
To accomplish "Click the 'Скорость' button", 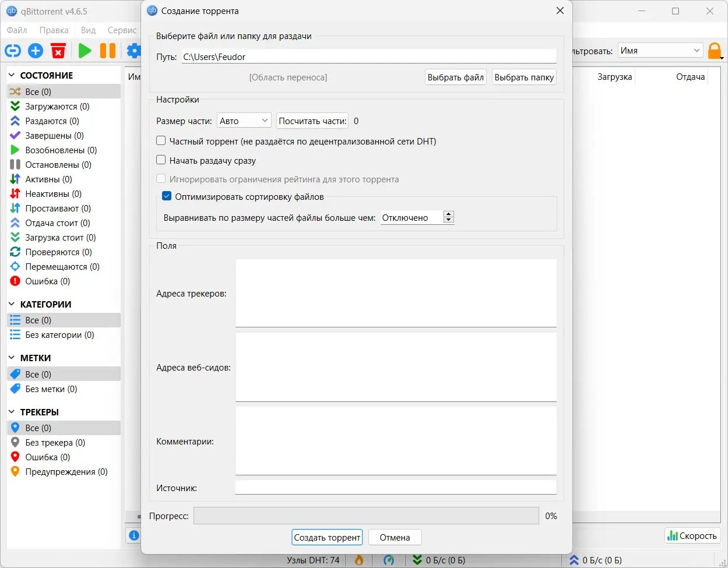I will 692,536.
